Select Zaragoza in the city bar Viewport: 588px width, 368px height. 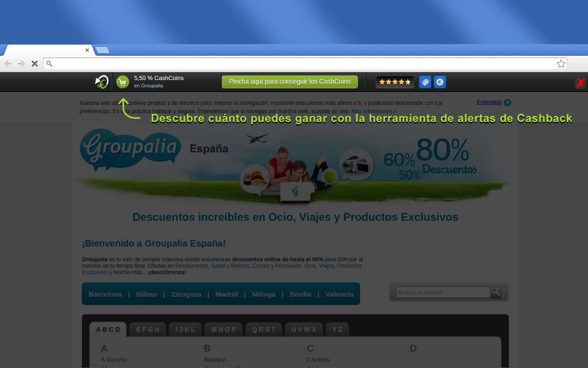[x=186, y=294]
